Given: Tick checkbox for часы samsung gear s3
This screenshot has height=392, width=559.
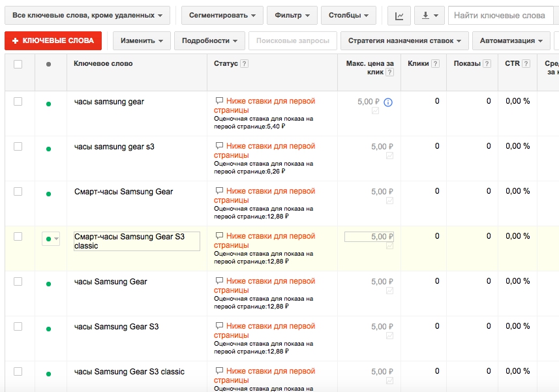Looking at the screenshot, I should click(18, 147).
